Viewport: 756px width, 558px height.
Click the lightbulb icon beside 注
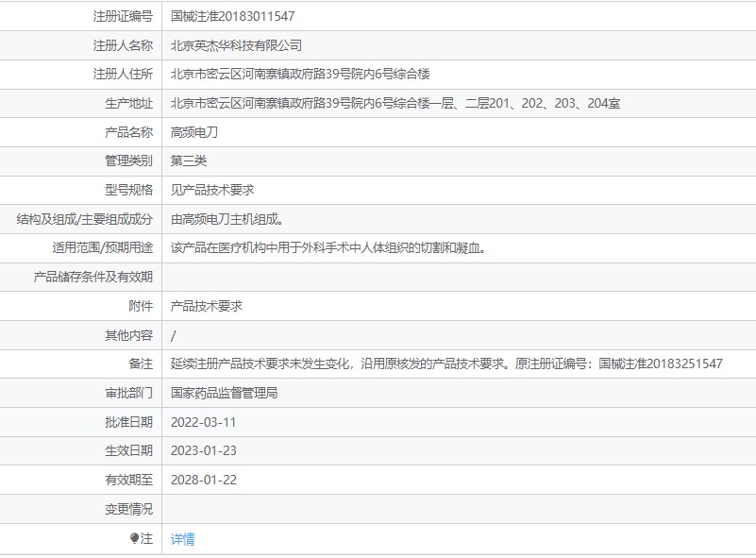(x=135, y=538)
